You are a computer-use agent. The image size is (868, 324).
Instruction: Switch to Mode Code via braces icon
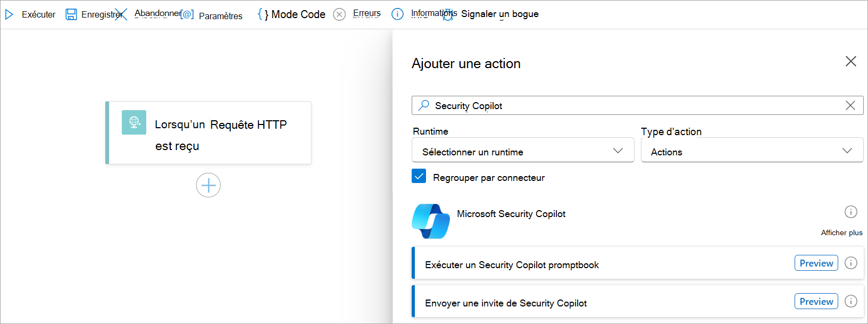[263, 14]
